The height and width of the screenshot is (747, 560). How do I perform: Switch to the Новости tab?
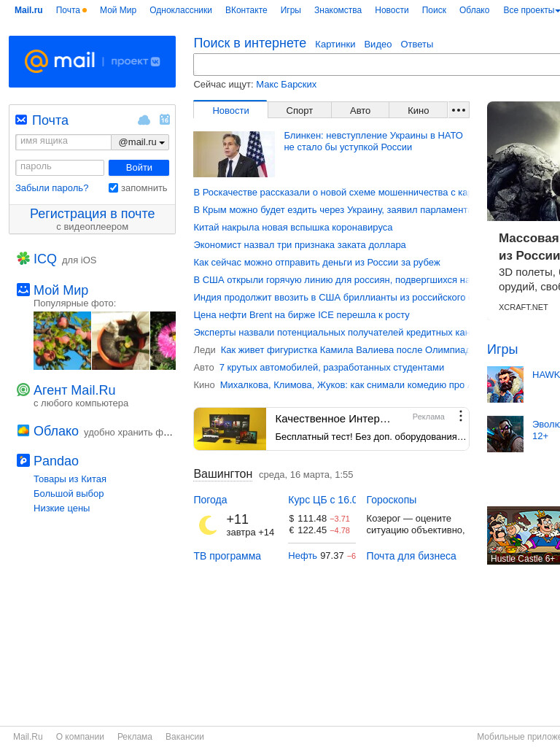coord(230,110)
